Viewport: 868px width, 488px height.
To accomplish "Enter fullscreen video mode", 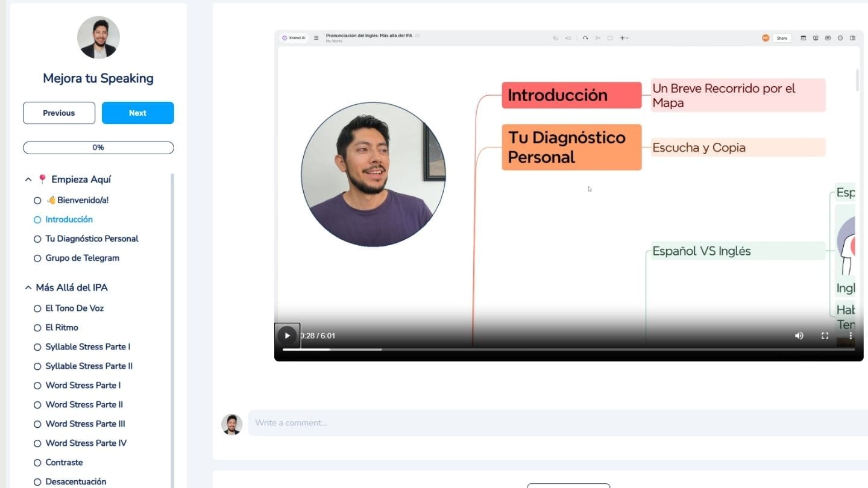I will click(825, 336).
